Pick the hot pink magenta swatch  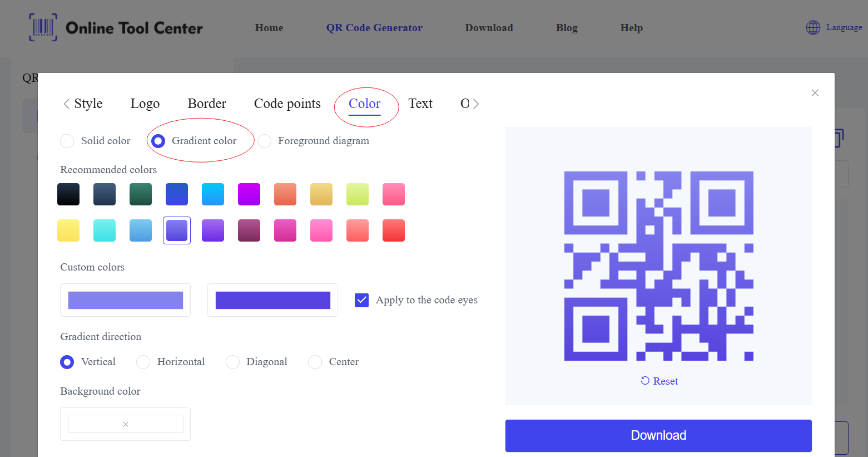(x=285, y=230)
